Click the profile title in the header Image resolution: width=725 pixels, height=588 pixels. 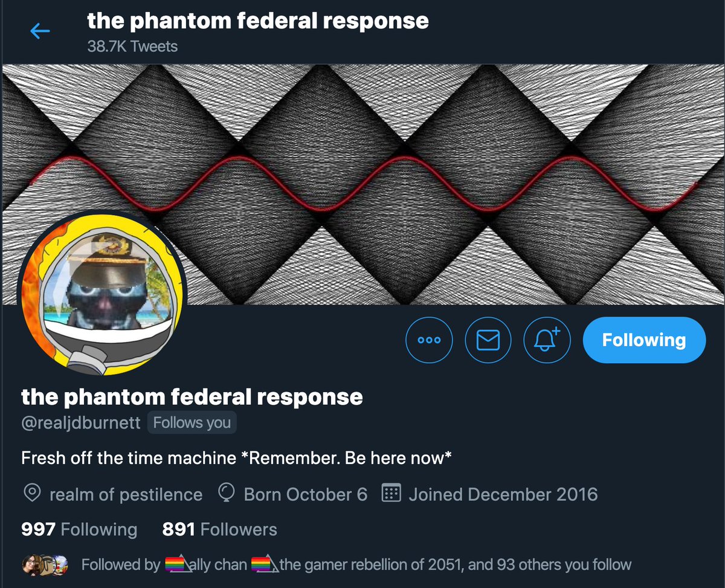tap(258, 21)
